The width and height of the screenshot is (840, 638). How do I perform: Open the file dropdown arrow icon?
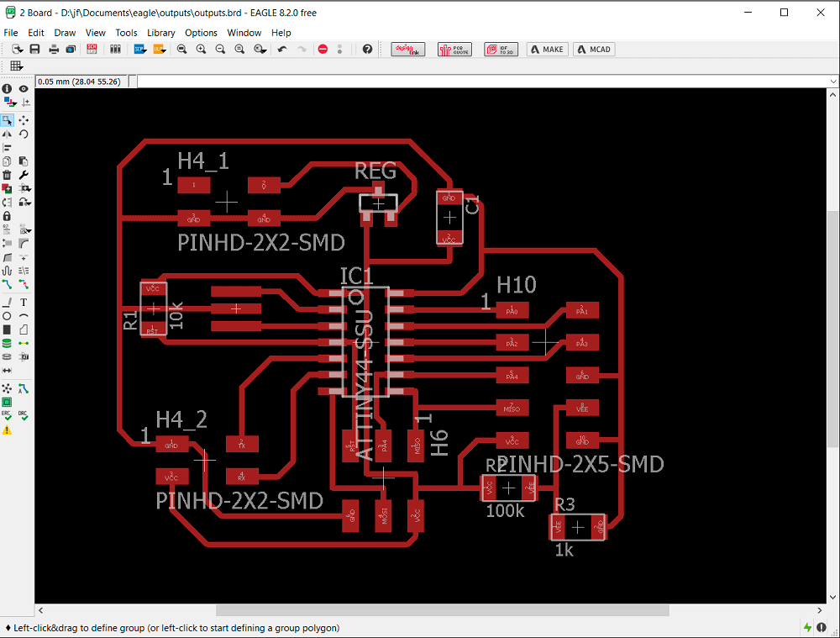click(x=17, y=50)
